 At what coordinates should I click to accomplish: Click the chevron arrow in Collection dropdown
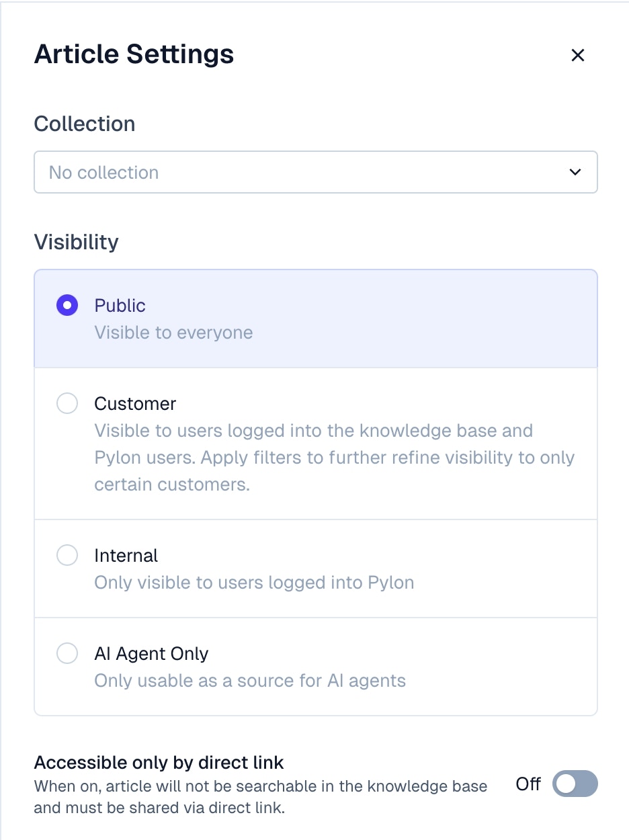pos(575,172)
